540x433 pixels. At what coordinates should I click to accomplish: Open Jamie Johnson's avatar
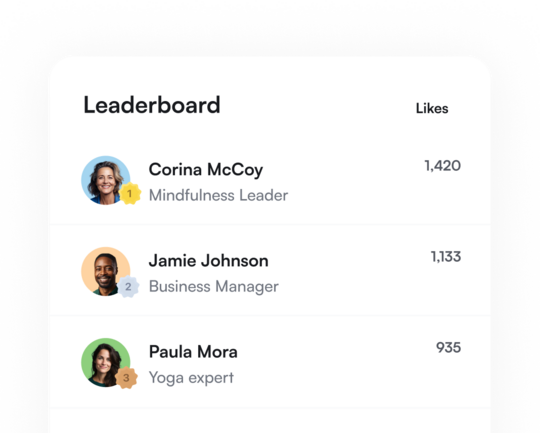(x=106, y=271)
